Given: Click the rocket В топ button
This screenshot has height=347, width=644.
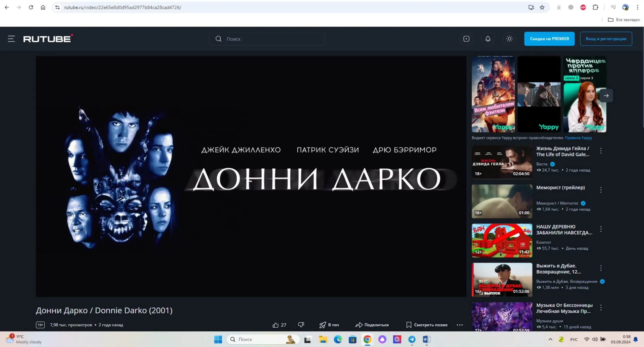Looking at the screenshot, I should tap(329, 325).
